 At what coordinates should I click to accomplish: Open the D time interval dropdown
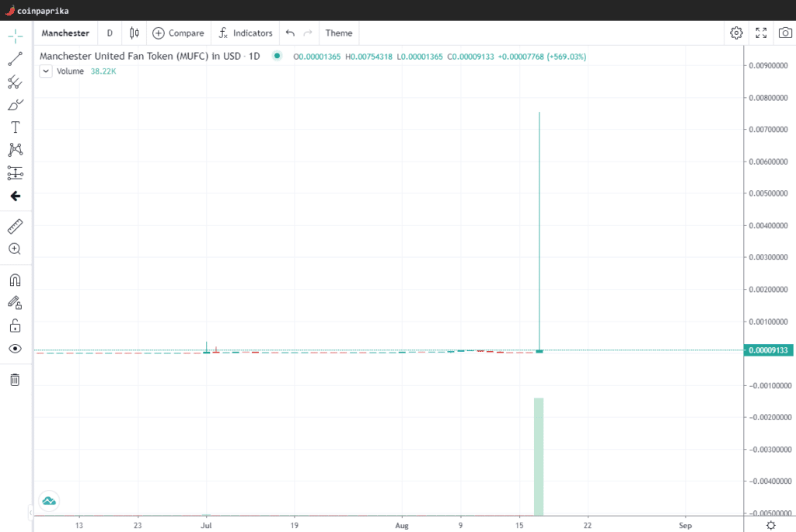(x=110, y=33)
